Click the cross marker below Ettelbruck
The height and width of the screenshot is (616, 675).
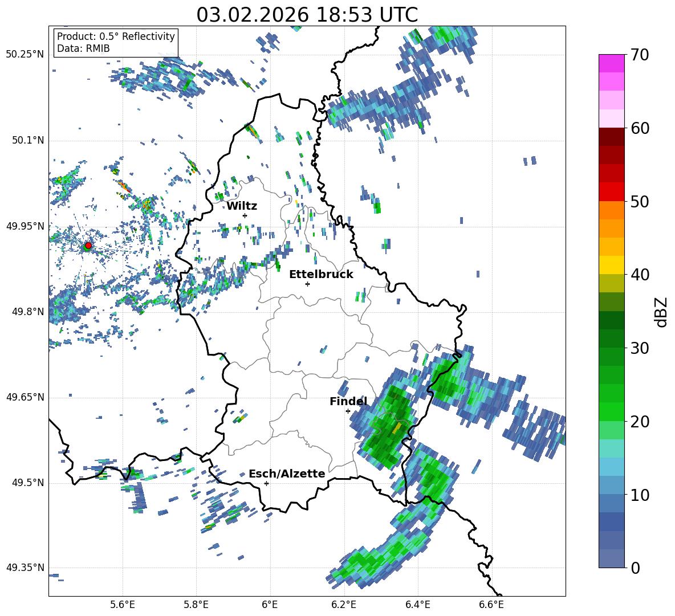(307, 284)
